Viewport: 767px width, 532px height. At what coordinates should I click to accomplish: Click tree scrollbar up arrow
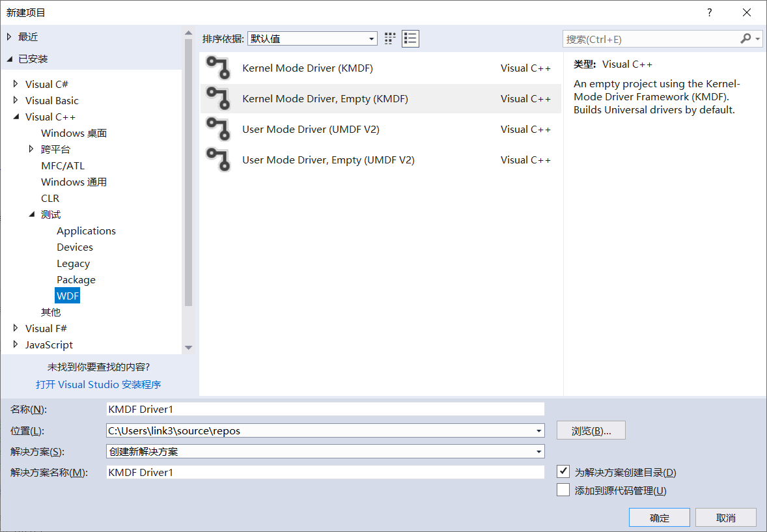point(188,33)
